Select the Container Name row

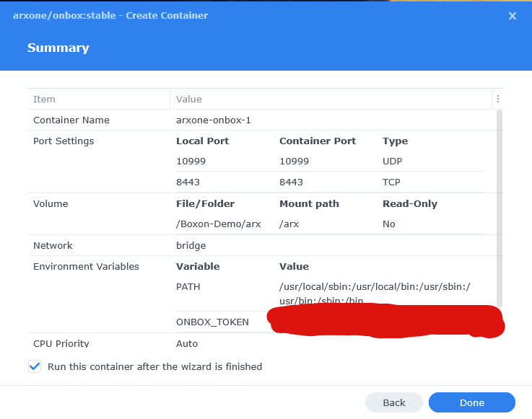71,120
